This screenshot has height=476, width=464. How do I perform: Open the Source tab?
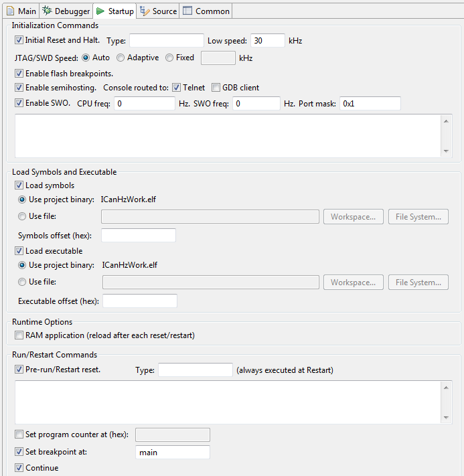pyautogui.click(x=158, y=11)
